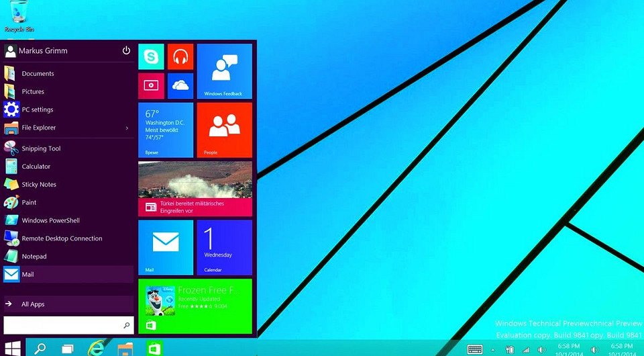644x356 pixels.
Task: Open the Music tile with headphones icon
Action: [180, 56]
